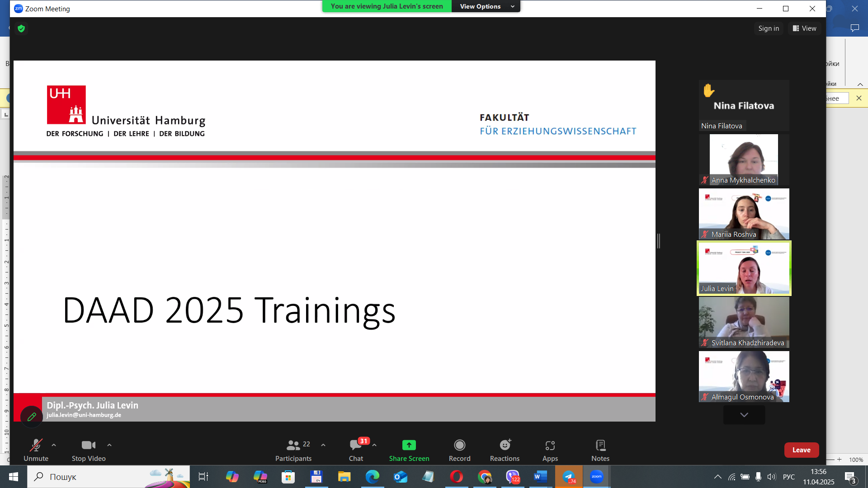This screenshot has height=488, width=868.
Task: Select Julia Levin video thumbnail
Action: (744, 268)
